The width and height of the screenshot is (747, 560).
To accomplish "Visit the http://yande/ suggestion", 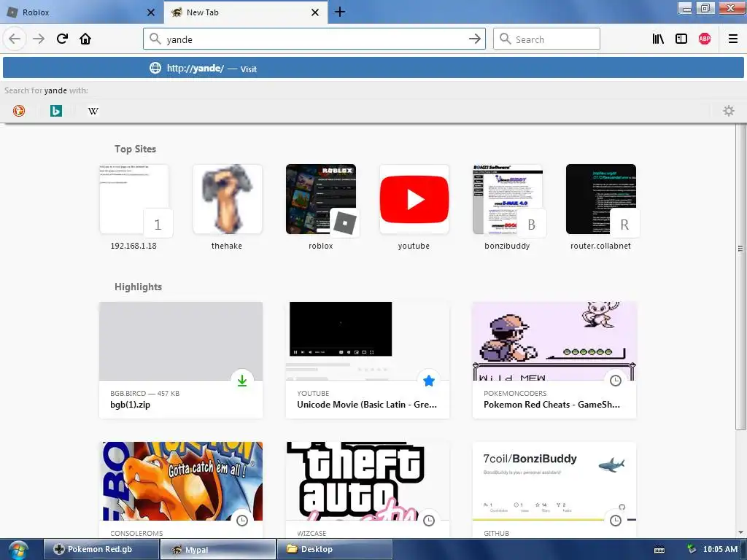I will [373, 68].
